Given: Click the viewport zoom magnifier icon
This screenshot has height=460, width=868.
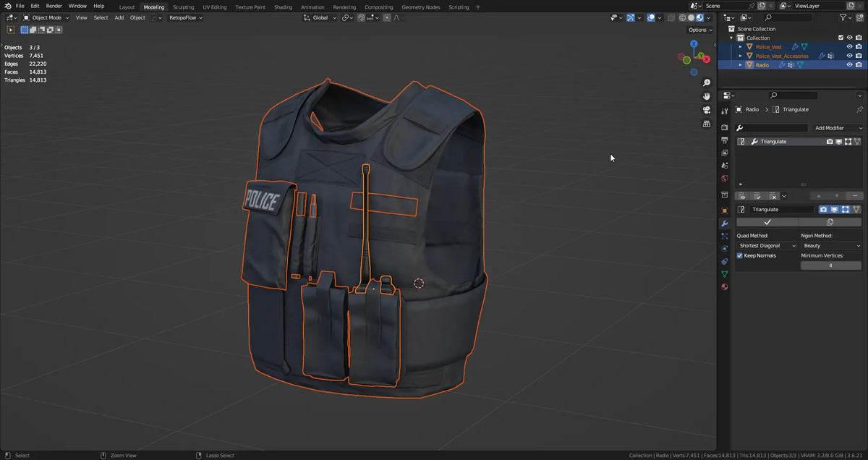Looking at the screenshot, I should click(x=707, y=83).
